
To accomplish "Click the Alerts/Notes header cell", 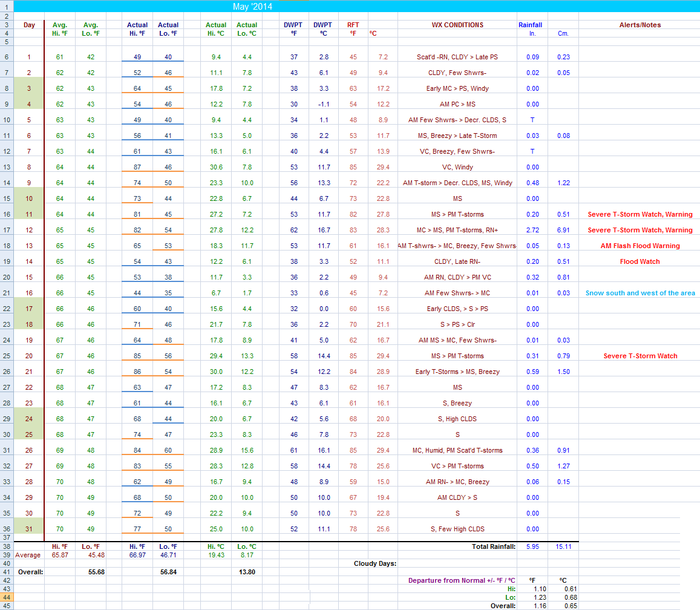I will (x=639, y=25).
